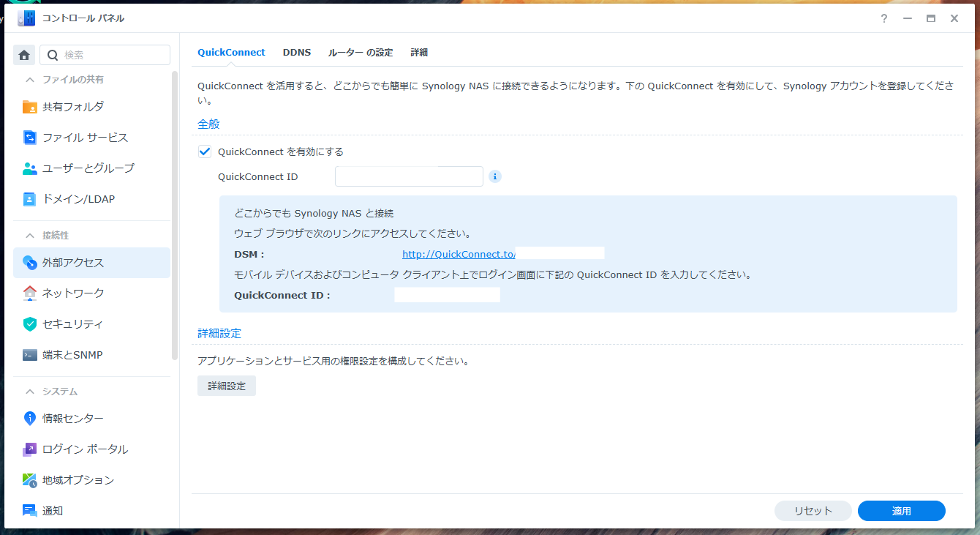Click the ユーザーとグループ people icon

tap(30, 168)
